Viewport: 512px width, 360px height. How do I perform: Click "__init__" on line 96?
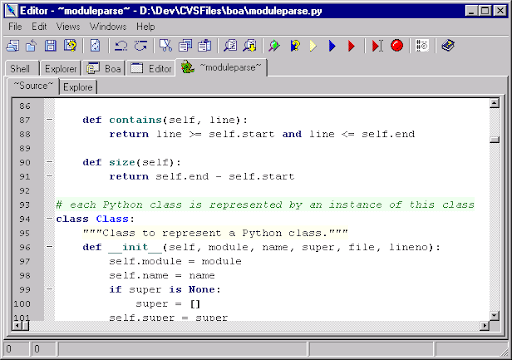point(135,247)
